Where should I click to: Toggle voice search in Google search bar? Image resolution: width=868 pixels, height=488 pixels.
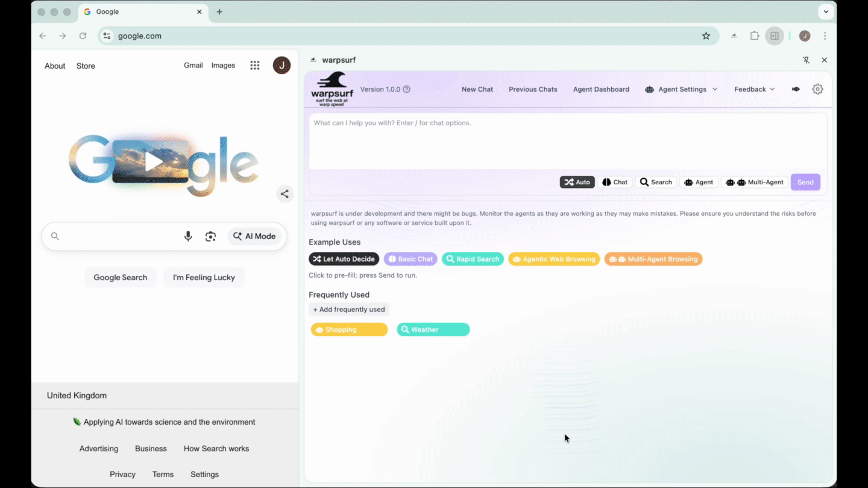(x=187, y=236)
